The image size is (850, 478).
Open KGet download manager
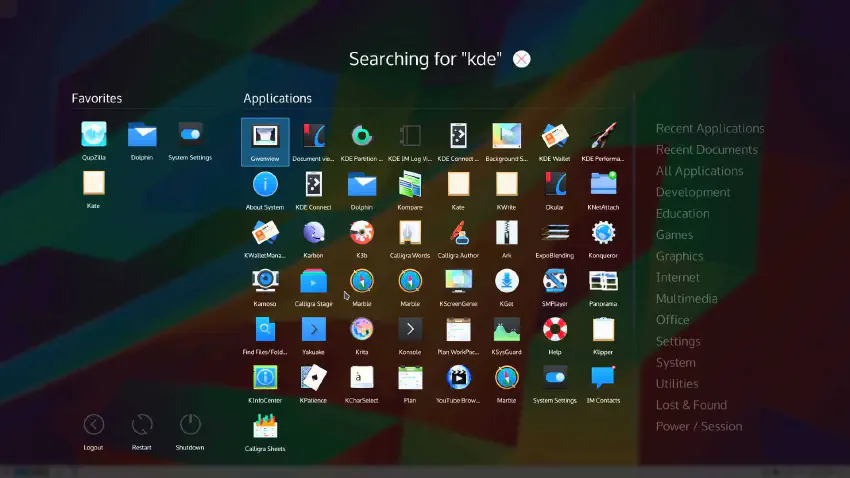click(506, 287)
